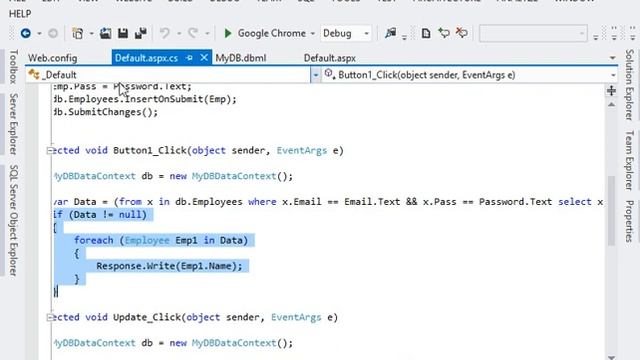Click the Save All icon
The height and width of the screenshot is (360, 640).
(141, 33)
